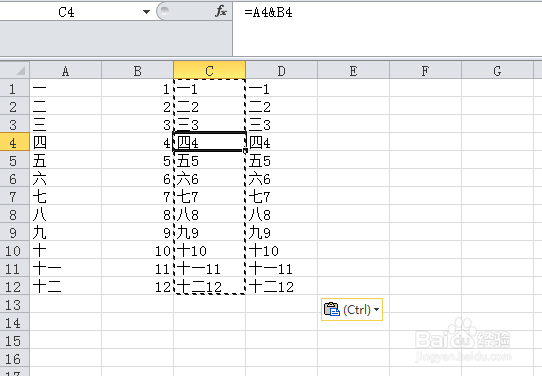Open the Name Box dropdown arrow
Screen dimensions: 542x376
(x=146, y=12)
